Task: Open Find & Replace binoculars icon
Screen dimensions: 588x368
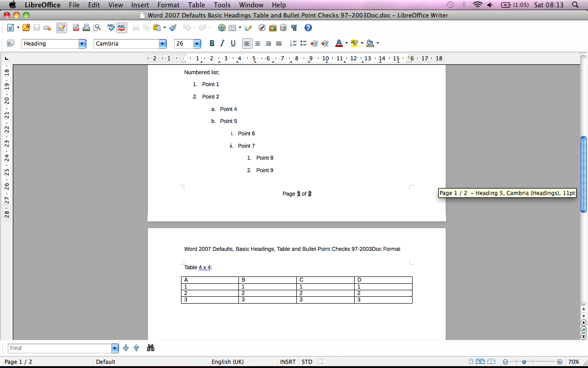Action: (x=151, y=348)
